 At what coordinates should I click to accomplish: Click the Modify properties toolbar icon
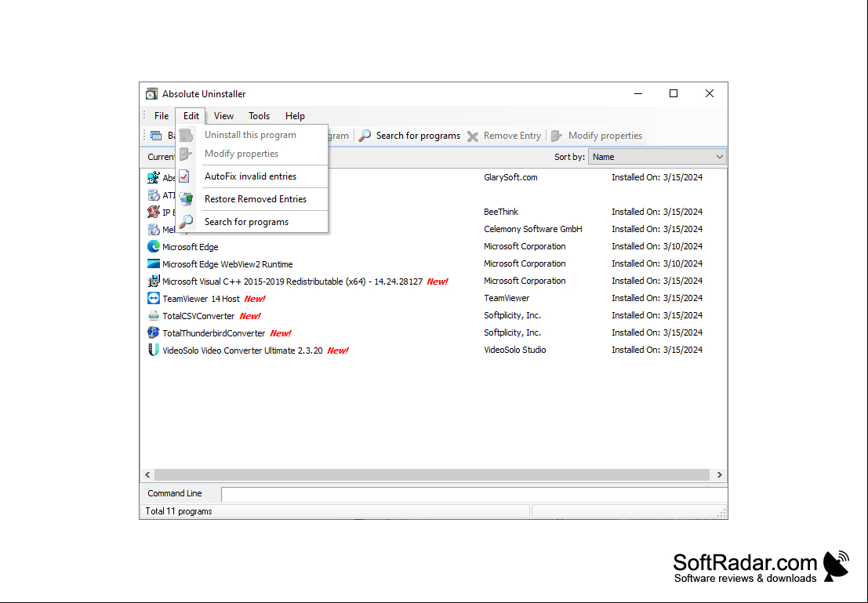tap(557, 136)
